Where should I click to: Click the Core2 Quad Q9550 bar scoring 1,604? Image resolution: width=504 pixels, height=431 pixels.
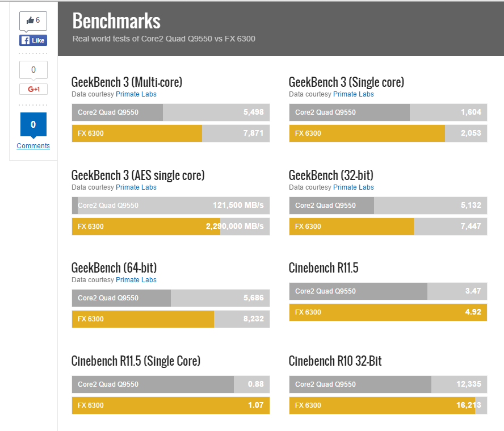point(388,112)
